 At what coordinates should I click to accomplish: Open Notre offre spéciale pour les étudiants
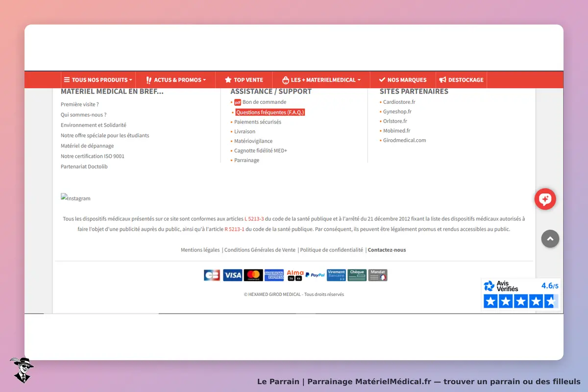(x=105, y=135)
